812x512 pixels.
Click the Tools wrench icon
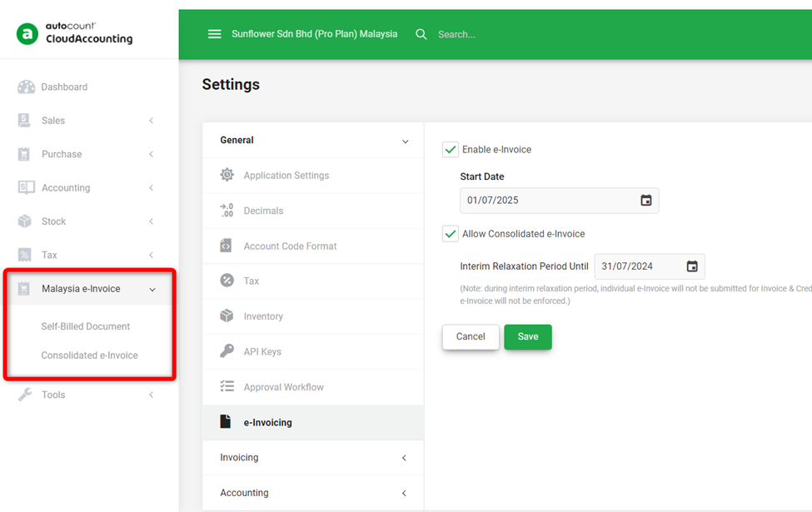25,395
